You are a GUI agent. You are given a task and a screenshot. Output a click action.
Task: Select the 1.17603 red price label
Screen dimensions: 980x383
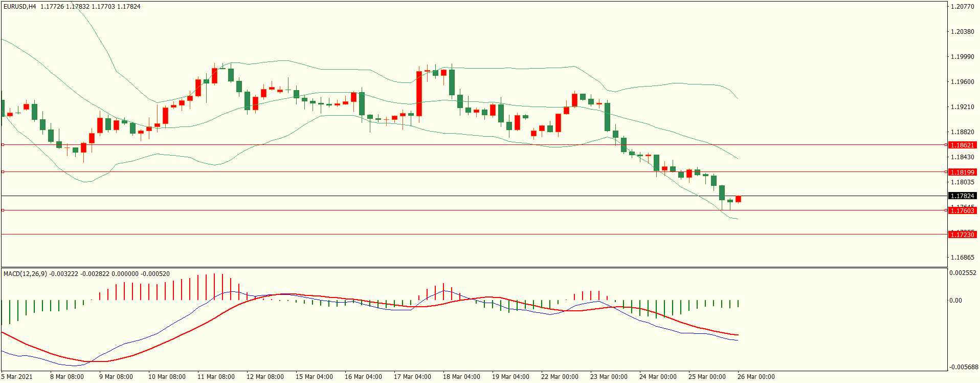pyautogui.click(x=962, y=211)
